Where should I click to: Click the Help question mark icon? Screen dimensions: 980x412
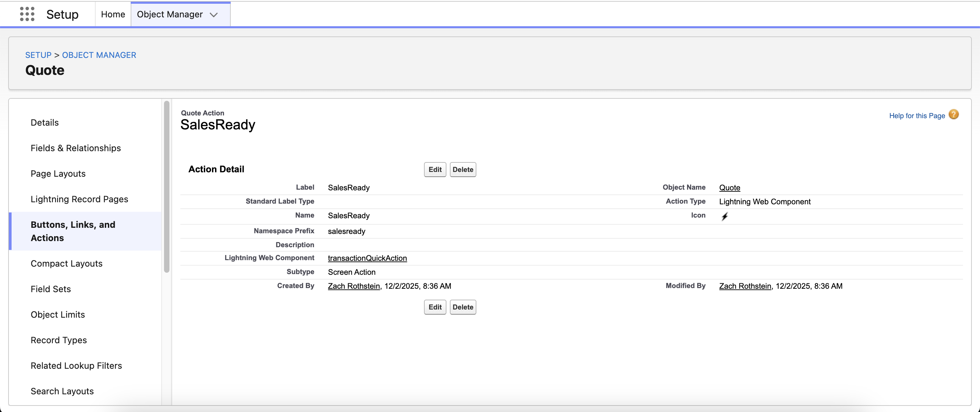pyautogui.click(x=953, y=115)
